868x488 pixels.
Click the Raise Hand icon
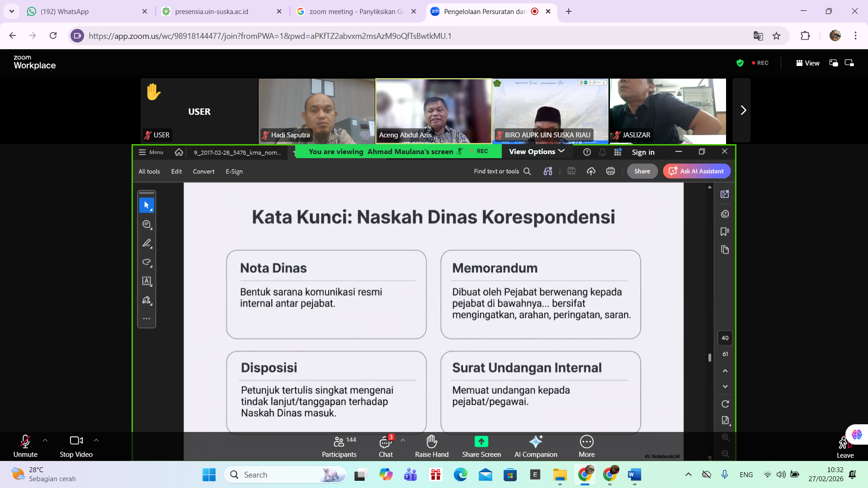tap(432, 446)
